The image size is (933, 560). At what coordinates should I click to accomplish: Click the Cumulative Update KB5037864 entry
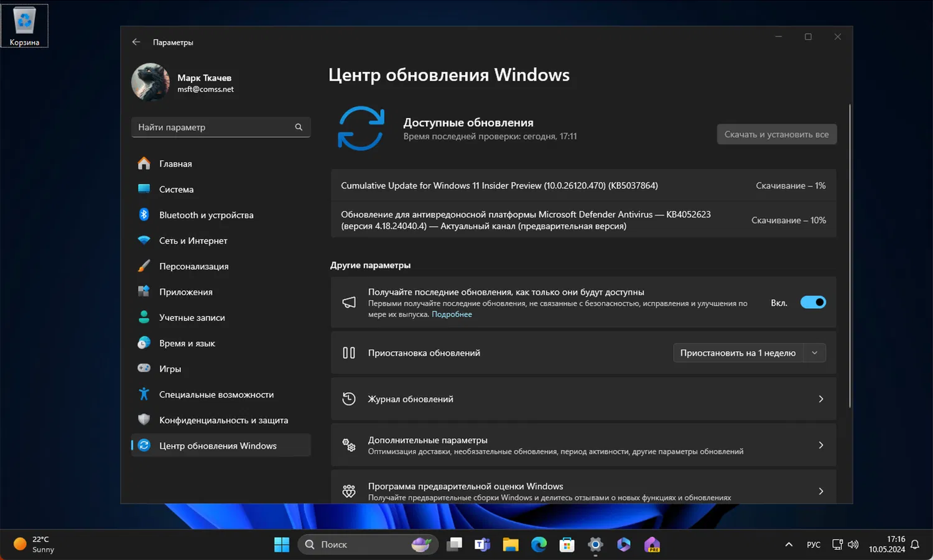click(583, 185)
